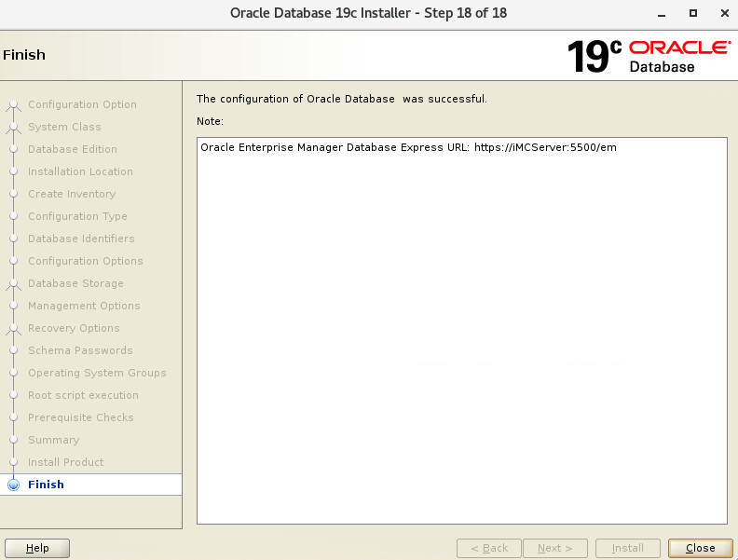The image size is (738, 560).
Task: Select the Installation Location step
Action: click(x=80, y=171)
